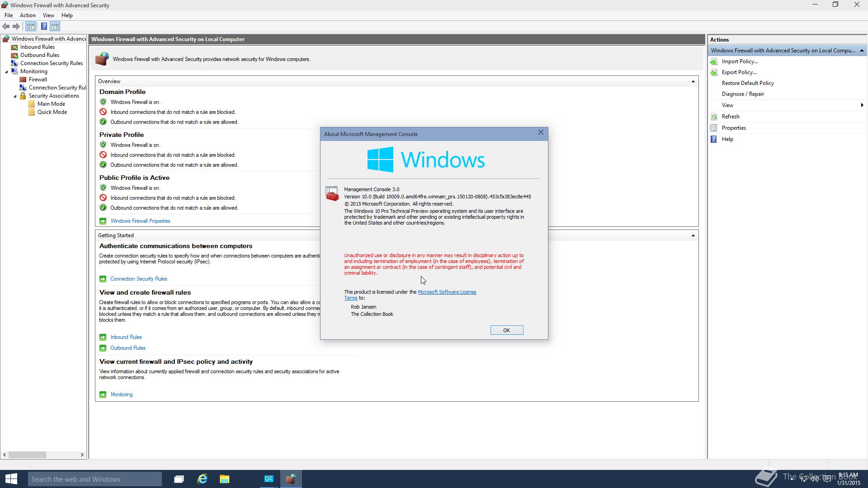This screenshot has width=868, height=488.
Task: Click the clock in the system tray
Action: tap(848, 479)
